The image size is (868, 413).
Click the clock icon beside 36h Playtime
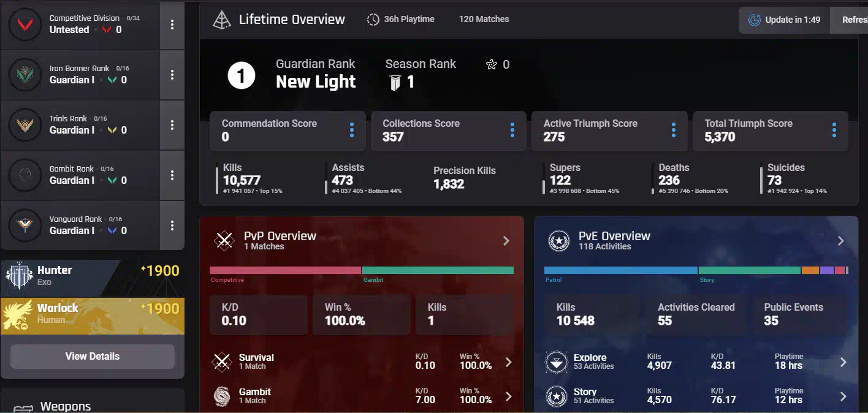pyautogui.click(x=373, y=20)
